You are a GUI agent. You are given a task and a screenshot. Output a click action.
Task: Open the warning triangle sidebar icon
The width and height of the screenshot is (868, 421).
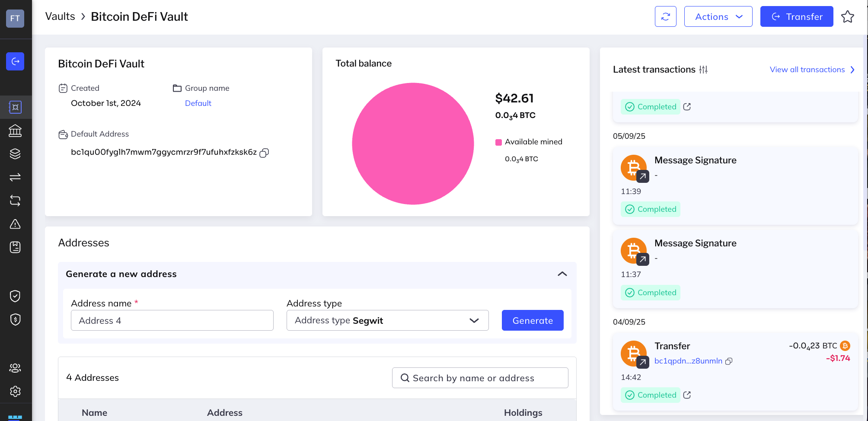click(x=15, y=224)
